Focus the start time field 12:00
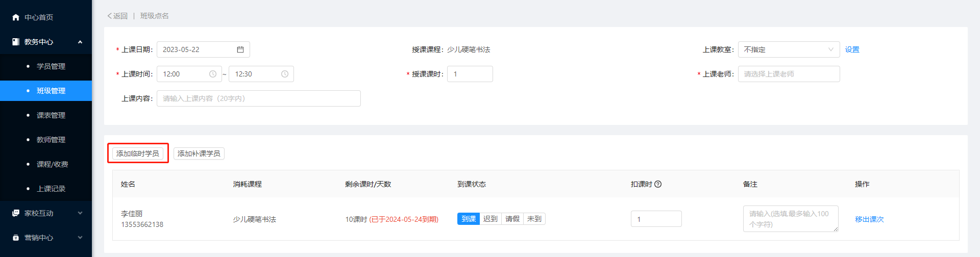The width and height of the screenshot is (980, 257). click(x=189, y=74)
